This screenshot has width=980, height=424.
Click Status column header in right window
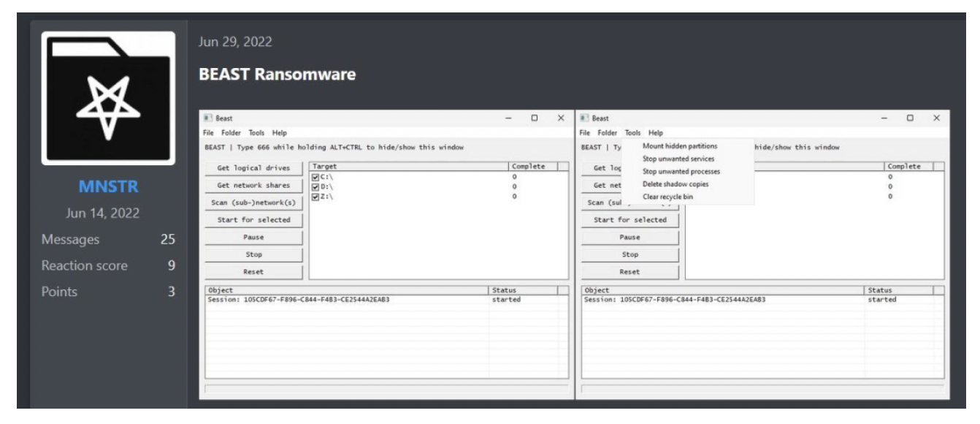tap(898, 289)
